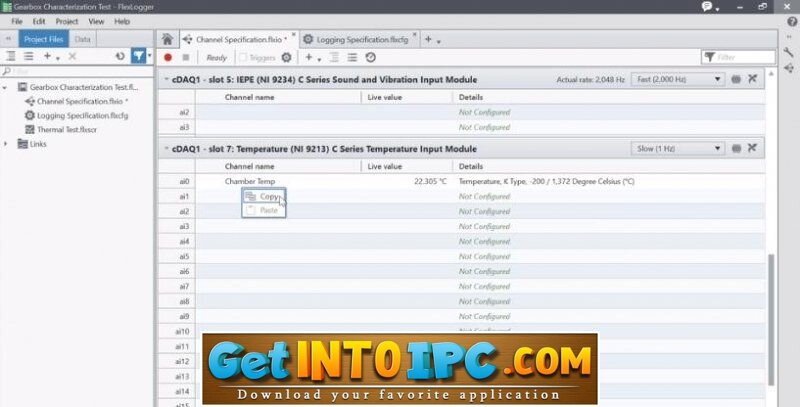Open the Slow (1 Hz) rate dropdown
Image resolution: width=800 pixels, height=407 pixels.
pos(678,148)
